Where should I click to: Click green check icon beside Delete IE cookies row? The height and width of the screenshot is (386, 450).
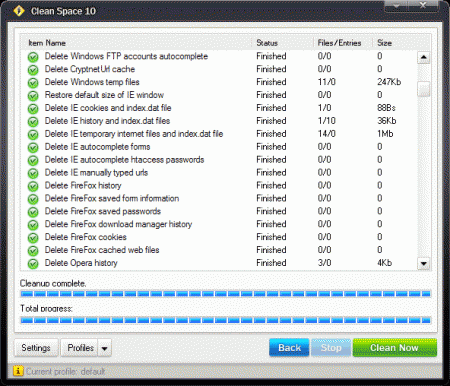point(33,109)
